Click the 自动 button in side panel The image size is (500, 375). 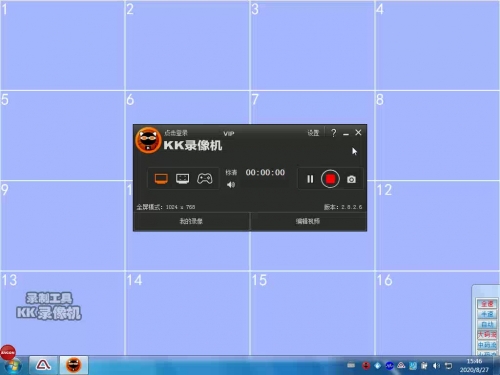tap(487, 324)
